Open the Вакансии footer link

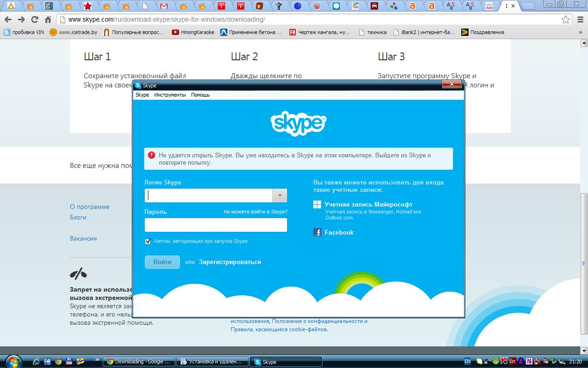(x=83, y=239)
